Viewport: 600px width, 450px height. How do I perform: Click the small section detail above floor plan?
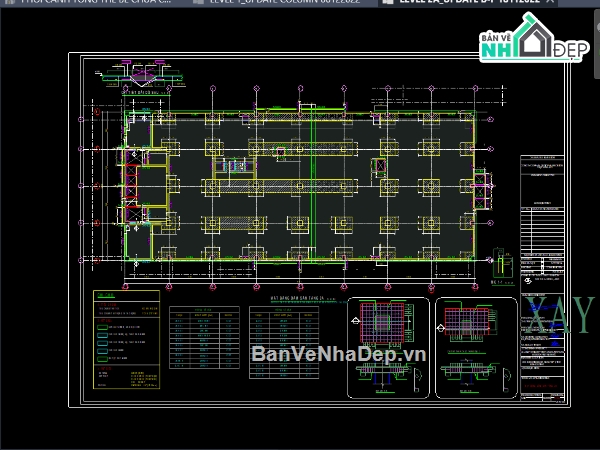click(141, 76)
